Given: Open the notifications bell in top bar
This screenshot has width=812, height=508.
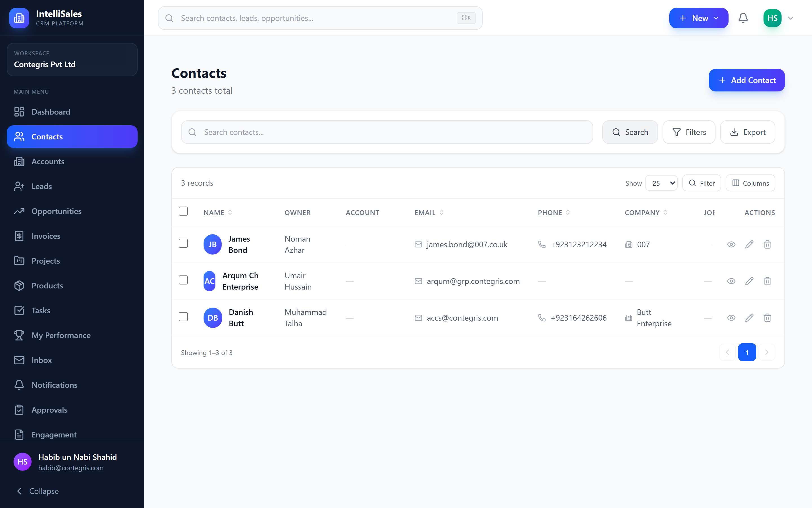Looking at the screenshot, I should (743, 18).
